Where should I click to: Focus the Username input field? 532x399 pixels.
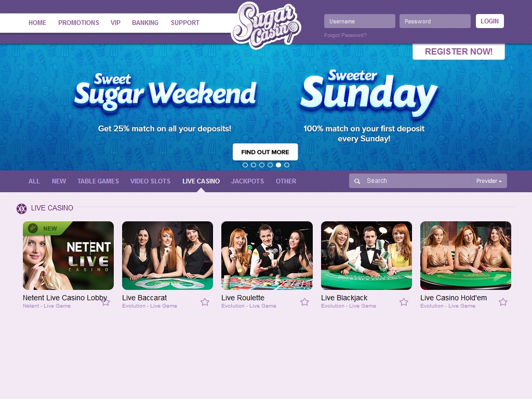[x=360, y=21]
